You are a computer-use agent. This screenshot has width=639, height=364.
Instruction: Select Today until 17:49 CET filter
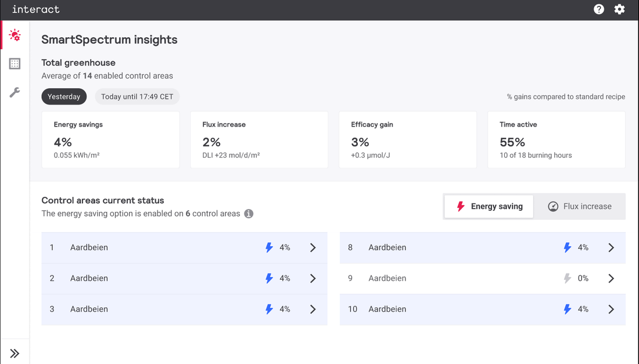[x=137, y=96]
